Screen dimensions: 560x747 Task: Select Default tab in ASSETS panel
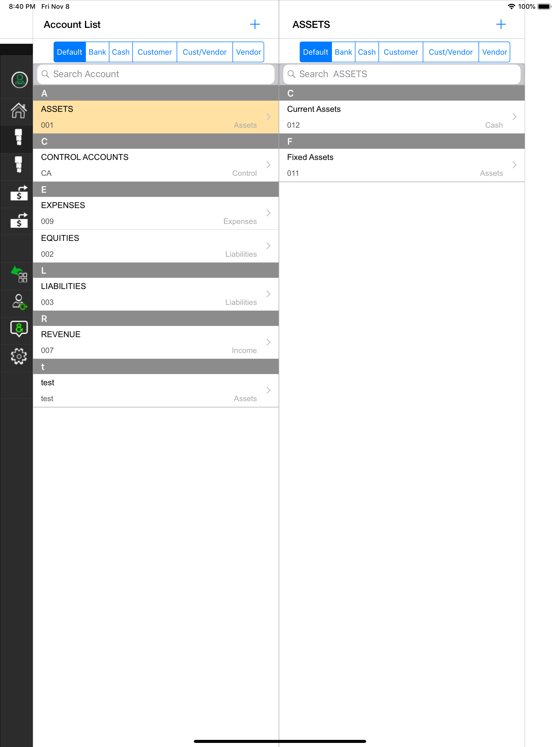[316, 52]
